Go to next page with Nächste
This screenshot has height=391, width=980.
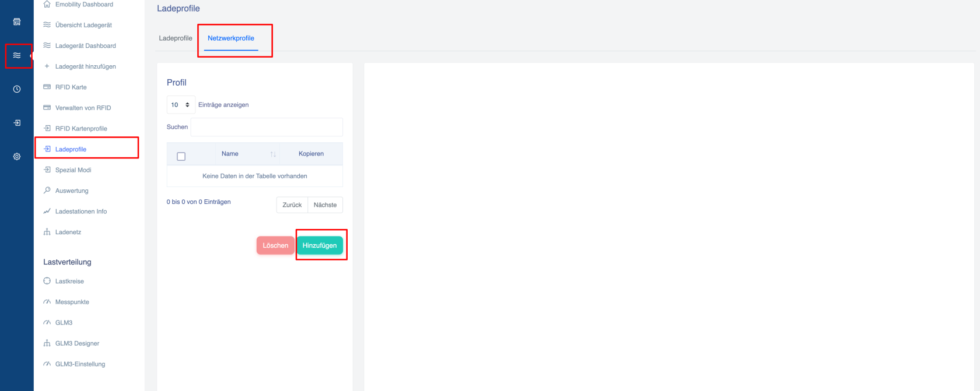pos(325,205)
